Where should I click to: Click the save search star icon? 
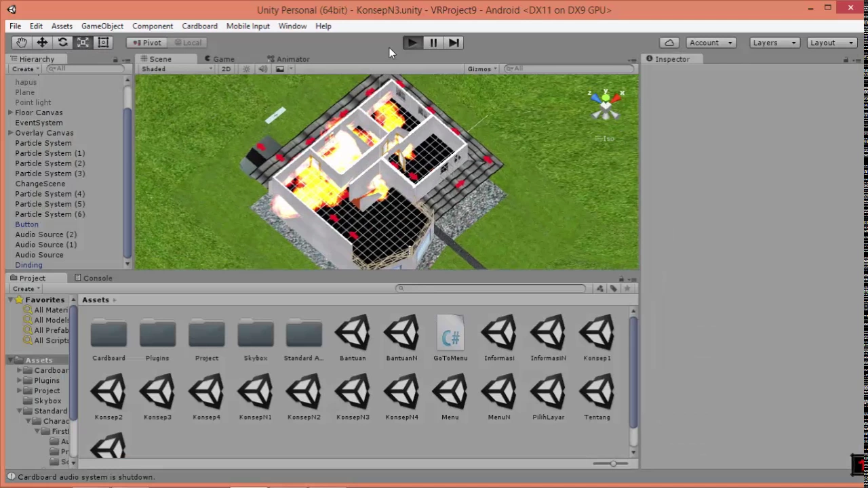coord(627,289)
